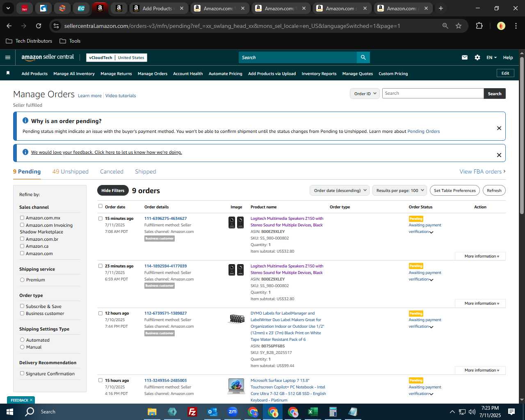Image resolution: width=525 pixels, height=420 pixels.
Task: Open the browser tab search chevron
Action: 8,8
